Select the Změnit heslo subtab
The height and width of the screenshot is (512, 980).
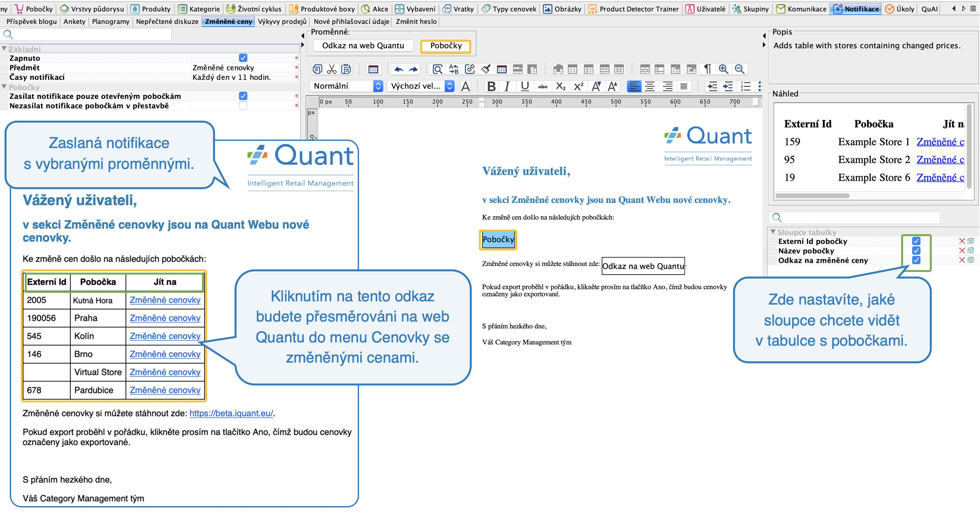click(416, 21)
